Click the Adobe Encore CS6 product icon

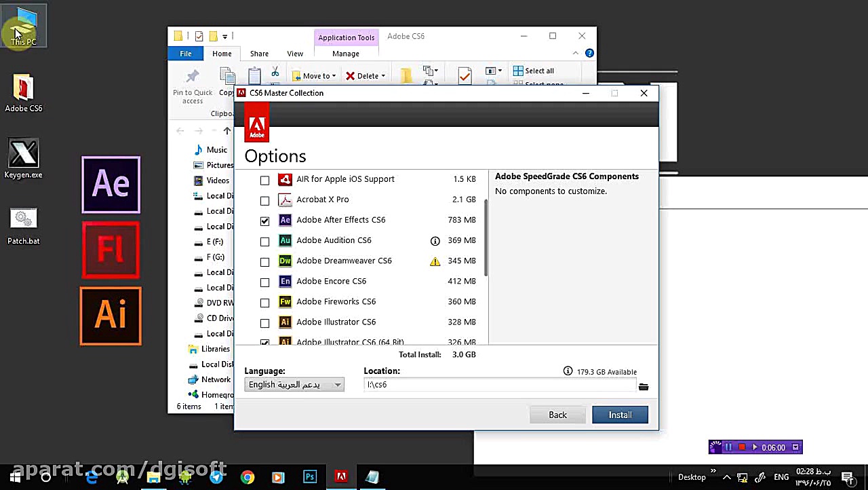pyautogui.click(x=285, y=281)
